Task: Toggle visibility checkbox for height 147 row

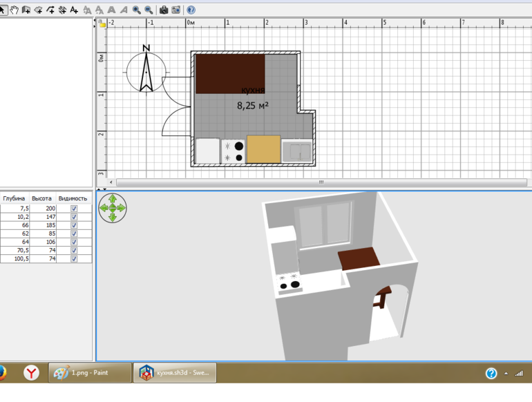Action: click(x=74, y=217)
